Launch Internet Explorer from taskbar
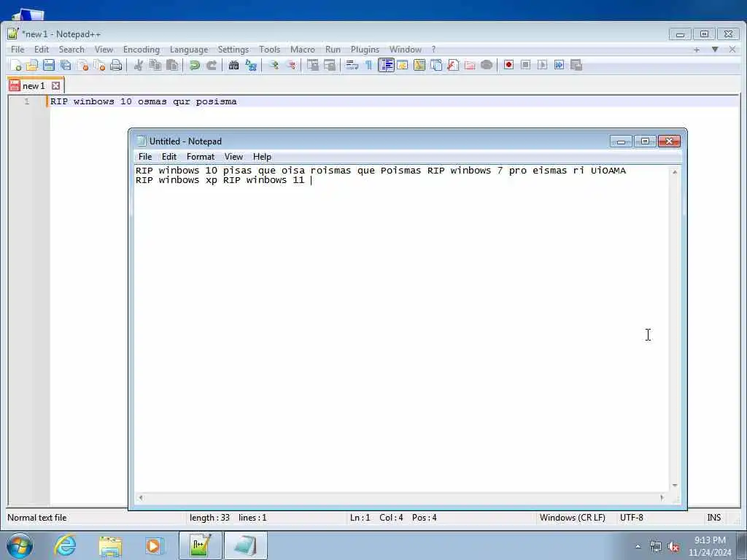Viewport: 747px width, 560px height. click(65, 545)
